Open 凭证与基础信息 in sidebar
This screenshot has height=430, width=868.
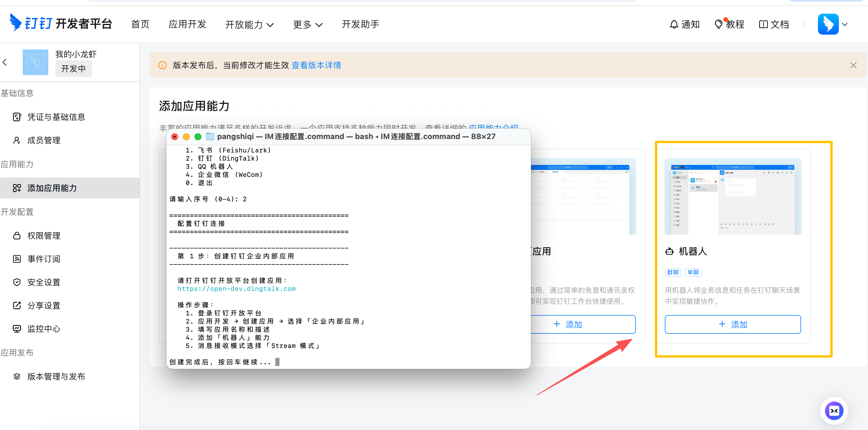[56, 117]
